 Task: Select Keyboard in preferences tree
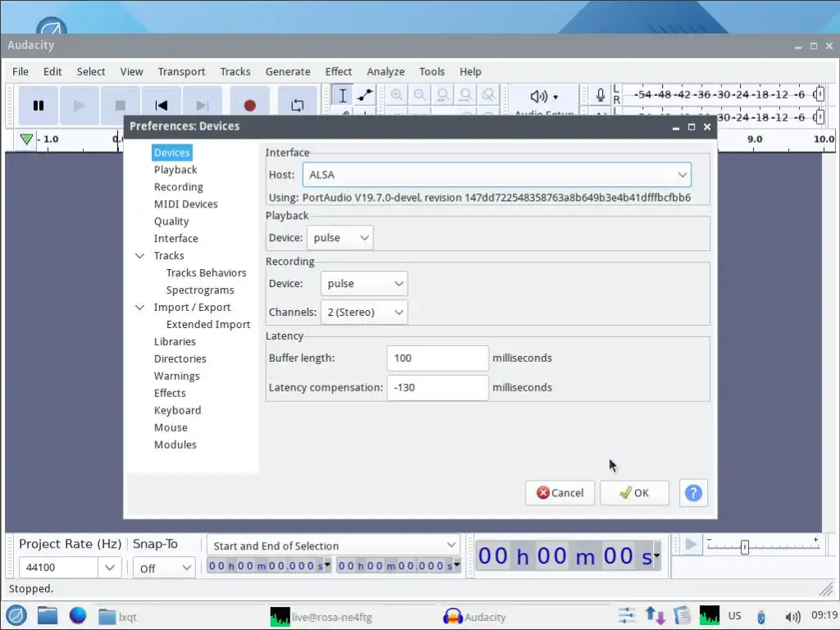(178, 410)
